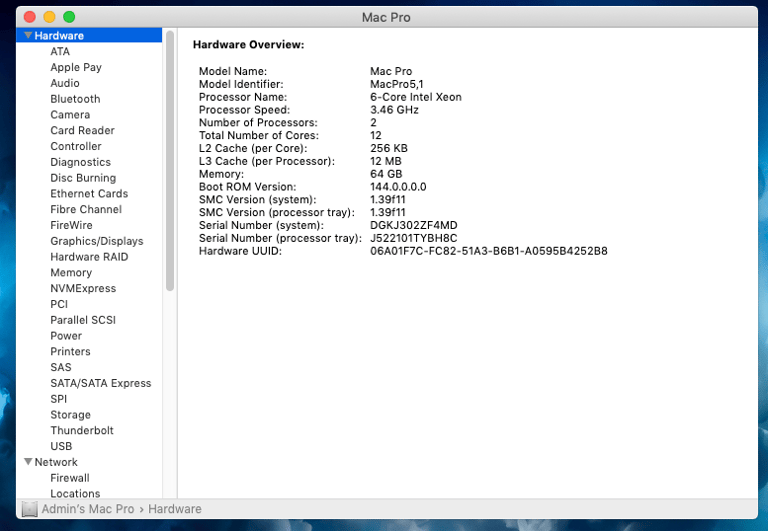Select SPI in the sidebar
The height and width of the screenshot is (531, 768).
[x=58, y=399]
